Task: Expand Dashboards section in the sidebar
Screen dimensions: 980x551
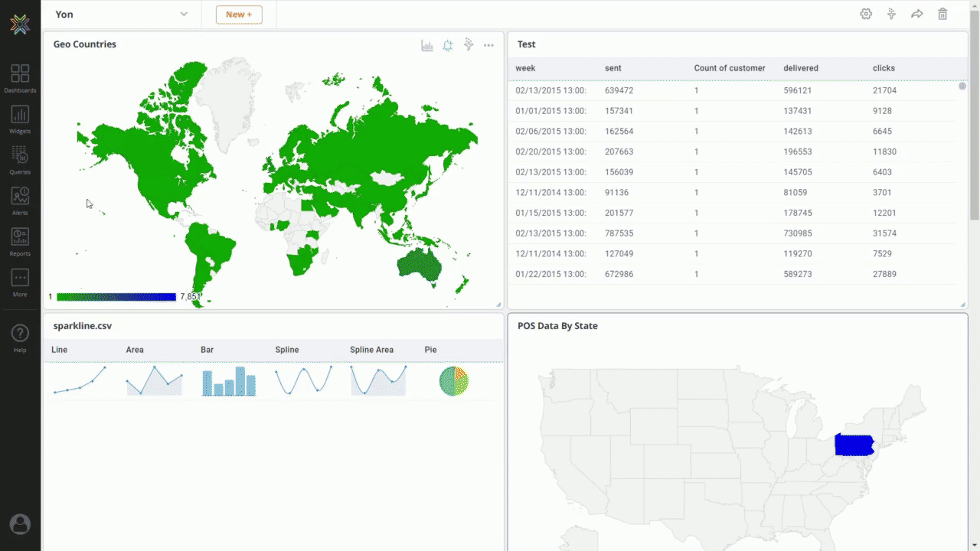Action: point(20,77)
